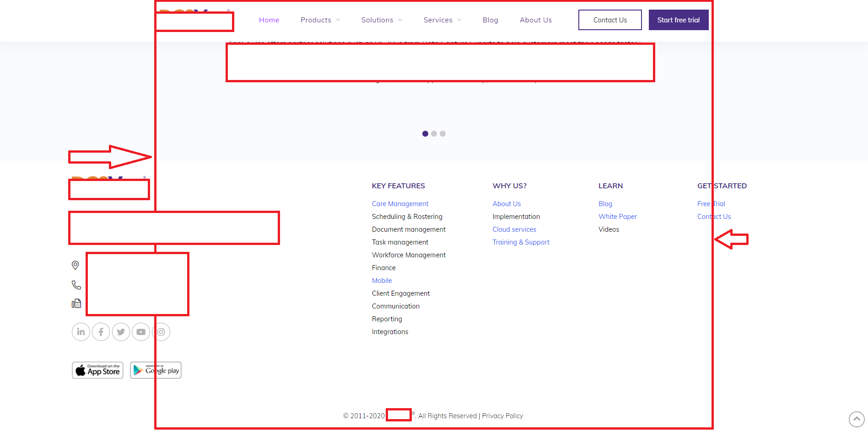Open the Implementation link
The width and height of the screenshot is (868, 431).
516,217
